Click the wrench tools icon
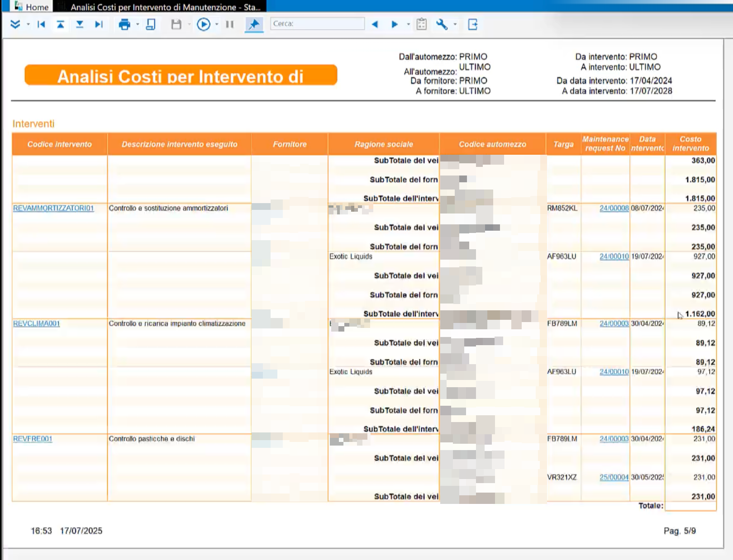 442,24
